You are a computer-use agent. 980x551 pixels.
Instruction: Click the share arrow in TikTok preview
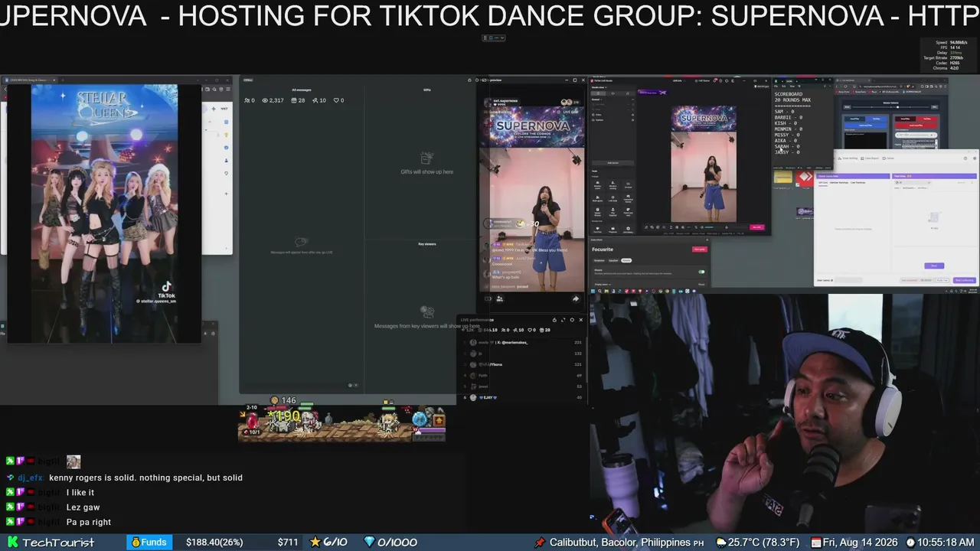coord(576,298)
